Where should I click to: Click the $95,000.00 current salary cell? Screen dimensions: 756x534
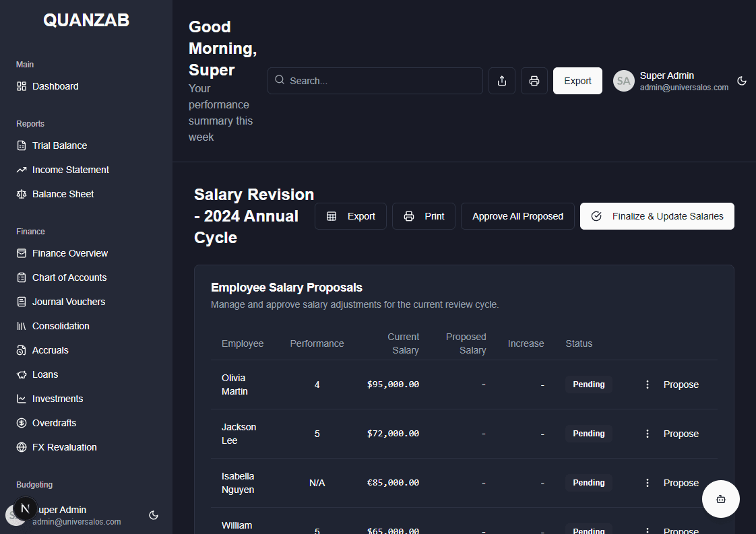[393, 385]
